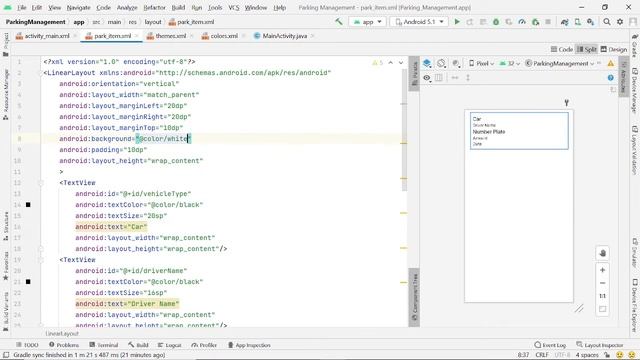Image resolution: width=640 pixels, height=360 pixels.
Task: Click the 4 spaces indent status
Action: click(587, 355)
